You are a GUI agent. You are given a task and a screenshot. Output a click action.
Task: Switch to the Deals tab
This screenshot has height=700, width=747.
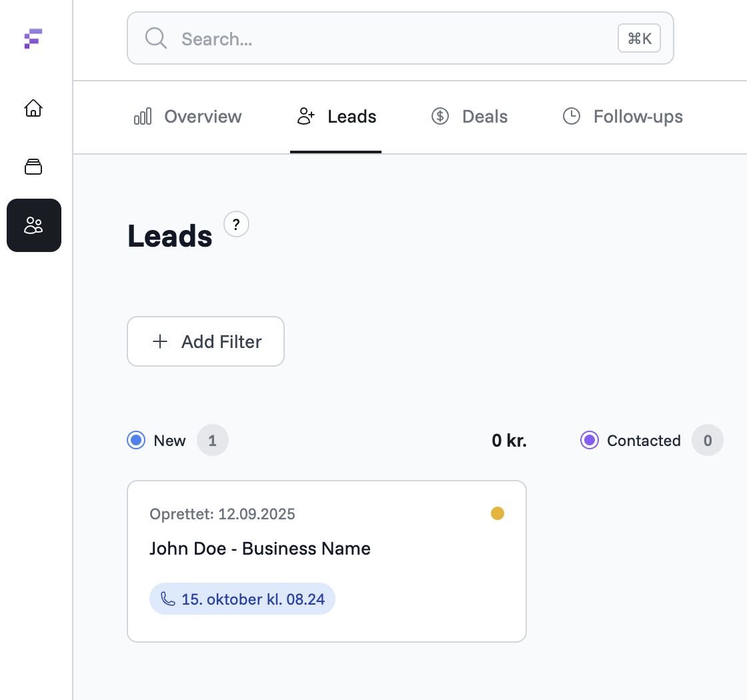484,116
